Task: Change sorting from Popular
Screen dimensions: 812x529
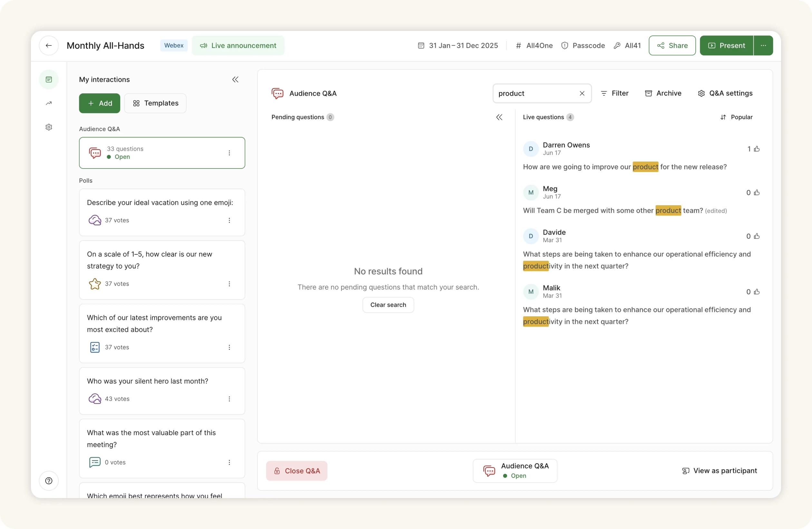Action: 737,117
